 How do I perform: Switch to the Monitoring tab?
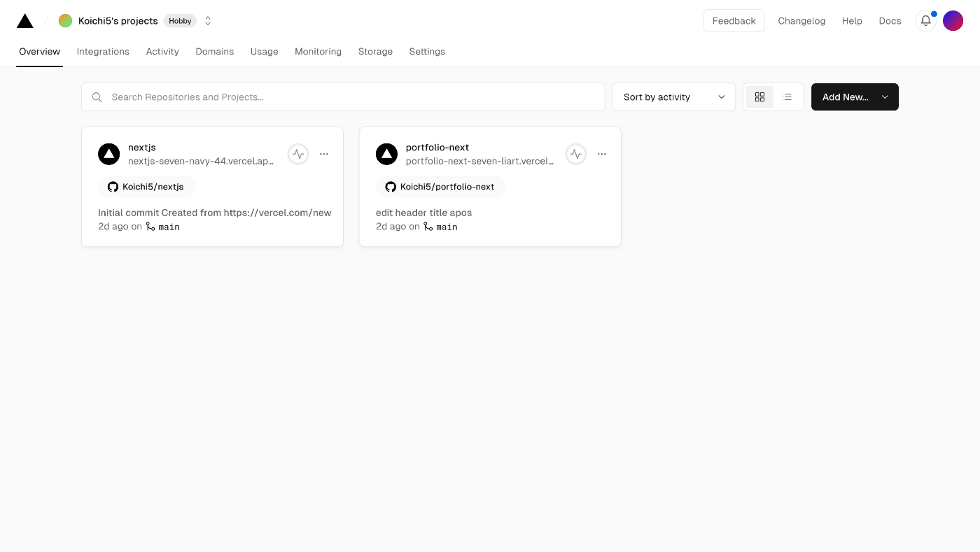pyautogui.click(x=318, y=52)
